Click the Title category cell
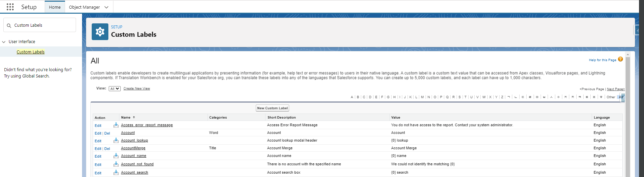This screenshot has height=177, width=644. pyautogui.click(x=212, y=148)
